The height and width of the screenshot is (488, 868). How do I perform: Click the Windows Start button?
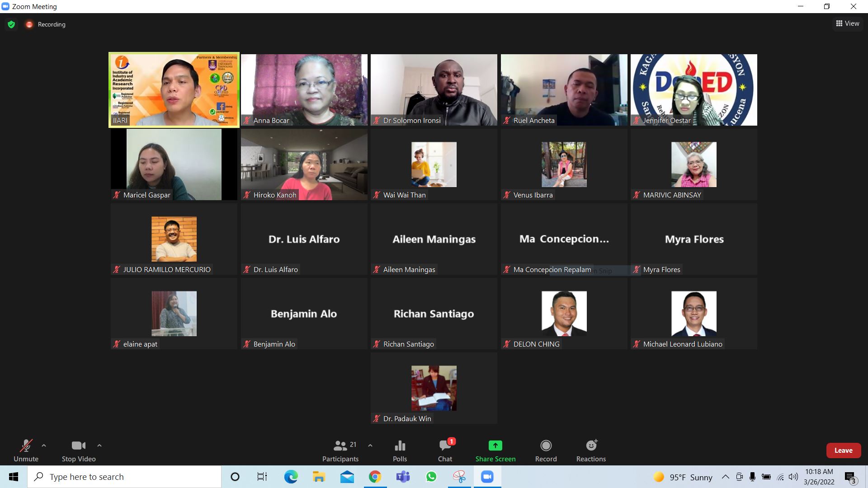click(x=14, y=477)
